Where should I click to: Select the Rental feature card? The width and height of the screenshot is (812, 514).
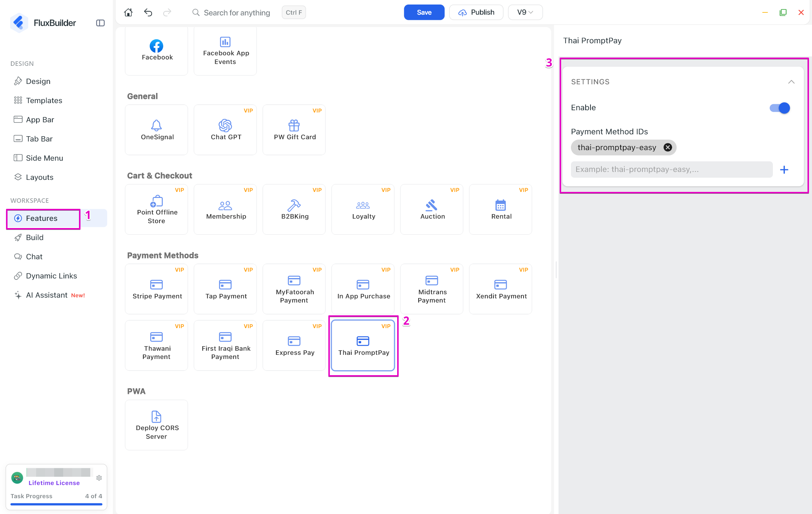(x=501, y=209)
